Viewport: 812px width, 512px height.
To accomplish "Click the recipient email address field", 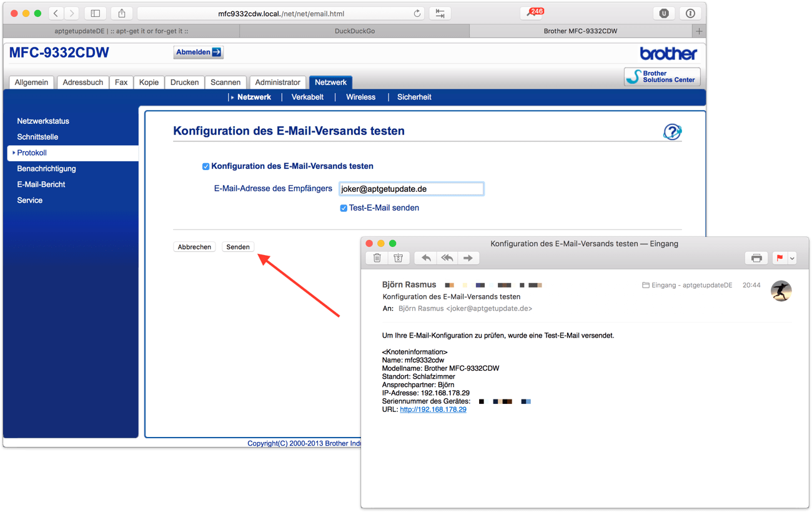I will click(411, 189).
